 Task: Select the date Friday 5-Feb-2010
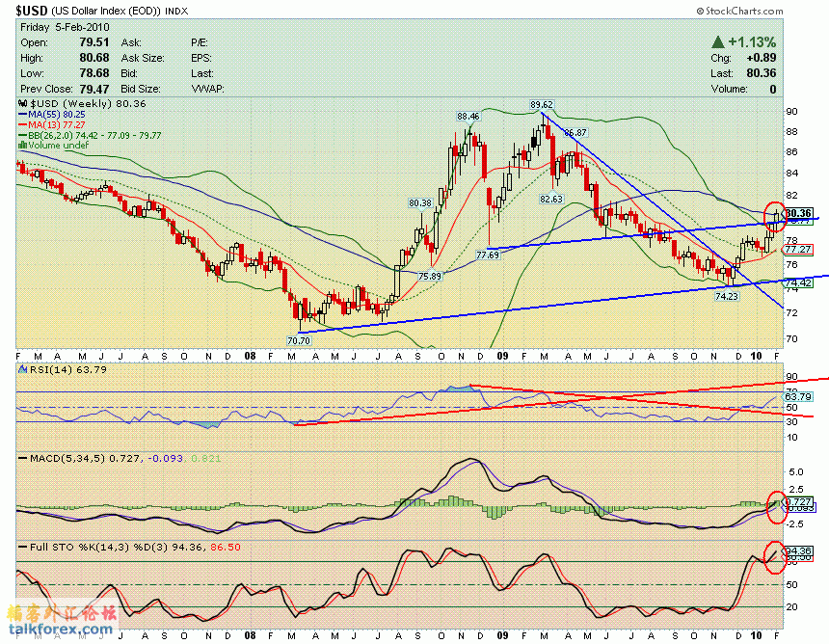(65, 27)
